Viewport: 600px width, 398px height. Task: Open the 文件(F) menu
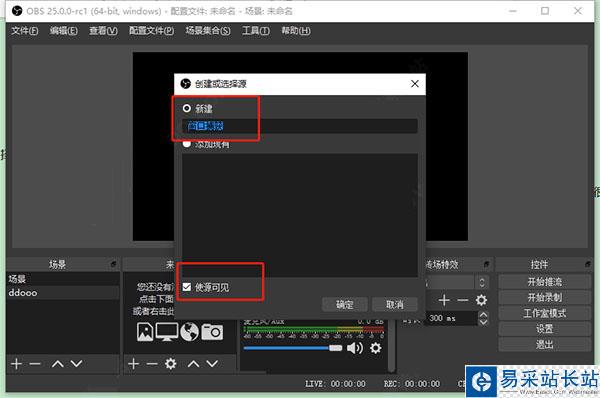pyautogui.click(x=24, y=31)
